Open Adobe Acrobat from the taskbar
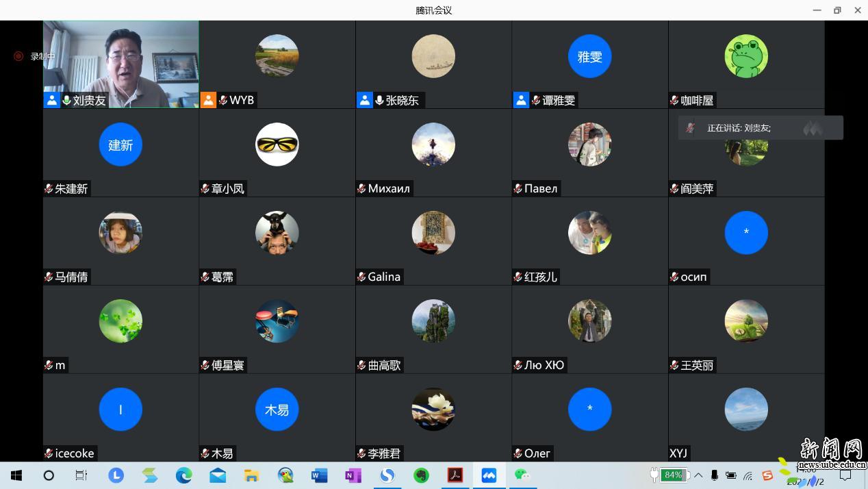The height and width of the screenshot is (489, 868). point(455,475)
